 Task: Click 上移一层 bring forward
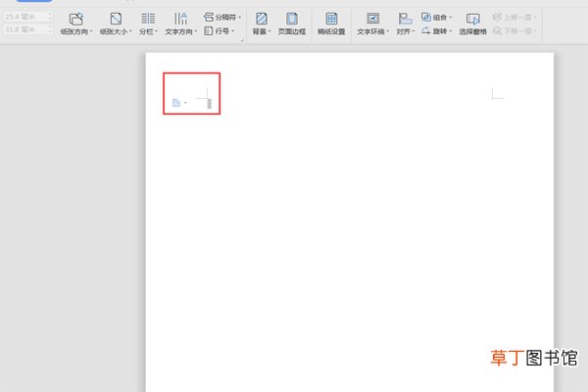514,18
